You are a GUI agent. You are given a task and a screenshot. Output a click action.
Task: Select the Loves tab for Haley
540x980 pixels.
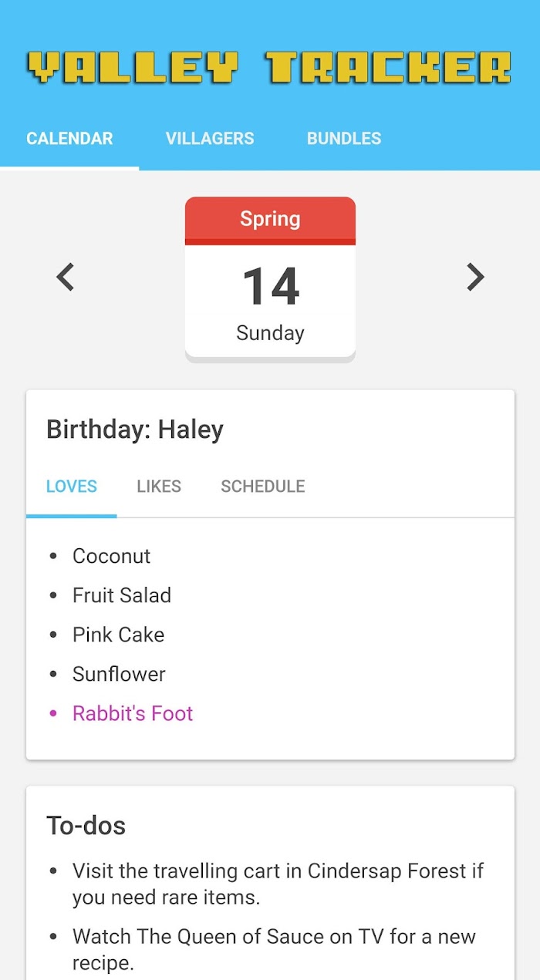[x=72, y=487]
